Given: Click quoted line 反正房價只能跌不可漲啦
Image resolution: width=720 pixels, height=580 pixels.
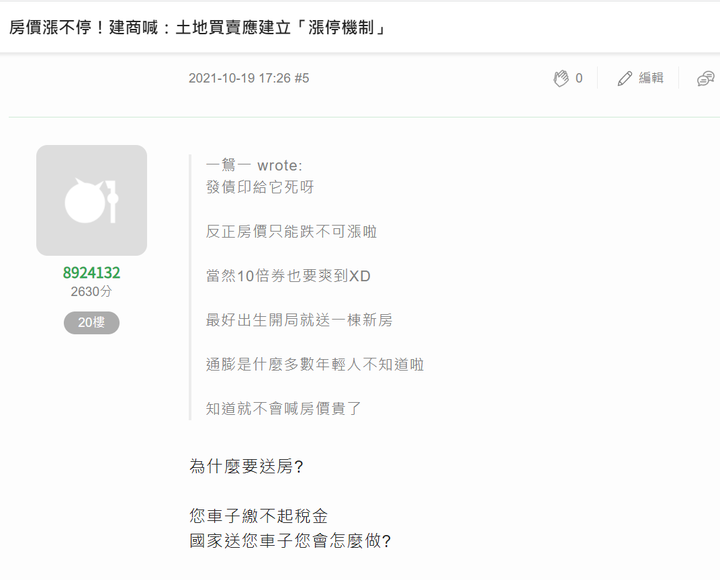Looking at the screenshot, I should click(291, 231).
